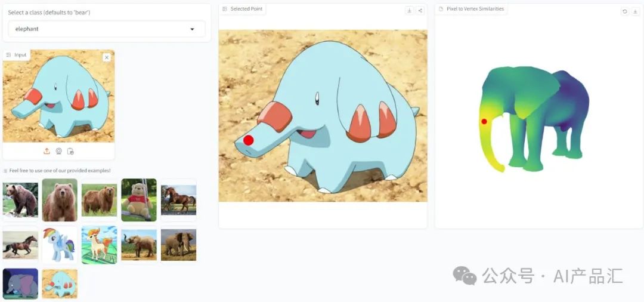The image size is (644, 302).
Task: Load the Dumbo cartoon elephant example
Action: click(x=20, y=283)
